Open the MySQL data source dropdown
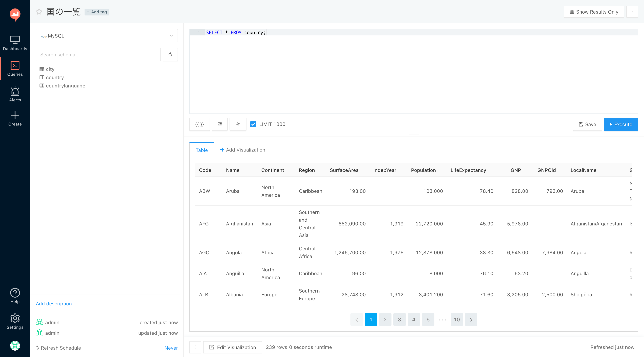The height and width of the screenshot is (357, 644). point(107,36)
